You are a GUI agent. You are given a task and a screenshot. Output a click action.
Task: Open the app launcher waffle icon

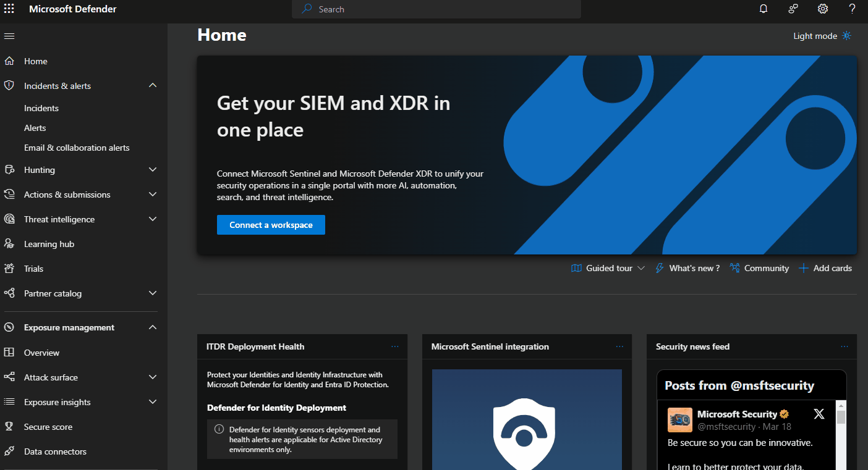(x=9, y=9)
